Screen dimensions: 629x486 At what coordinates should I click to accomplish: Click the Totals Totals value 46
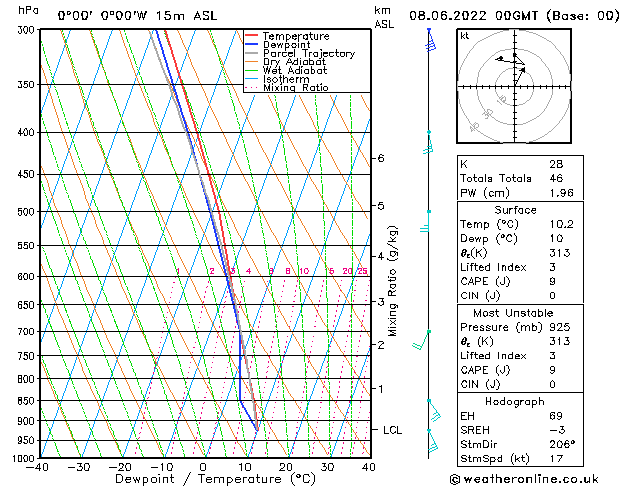(556, 178)
